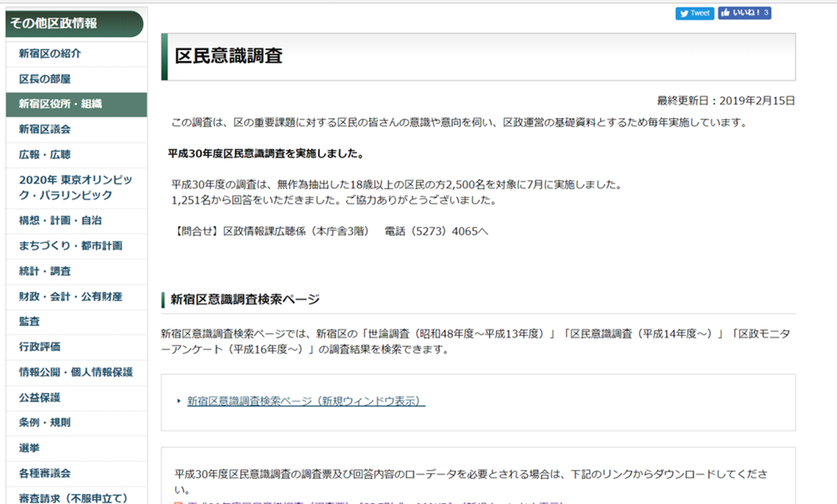Select 新宿区役所・組織 highlighted sidebar item
This screenshot has height=504, width=837.
76,105
